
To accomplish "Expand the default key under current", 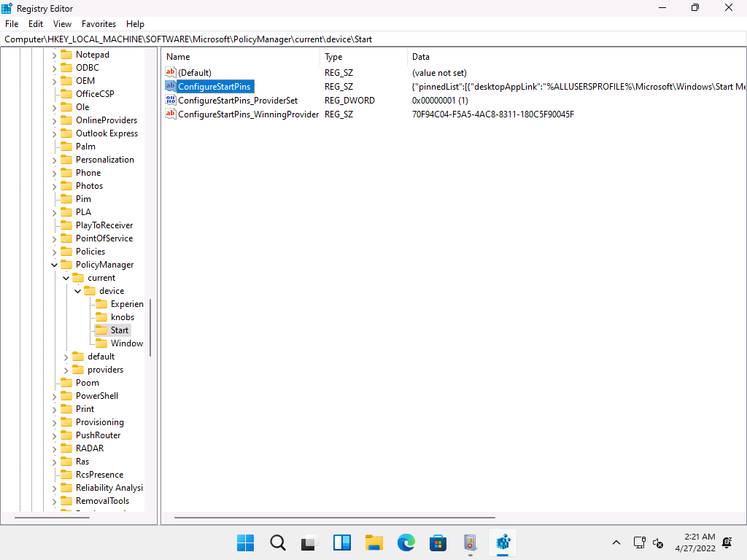I will click(x=66, y=357).
